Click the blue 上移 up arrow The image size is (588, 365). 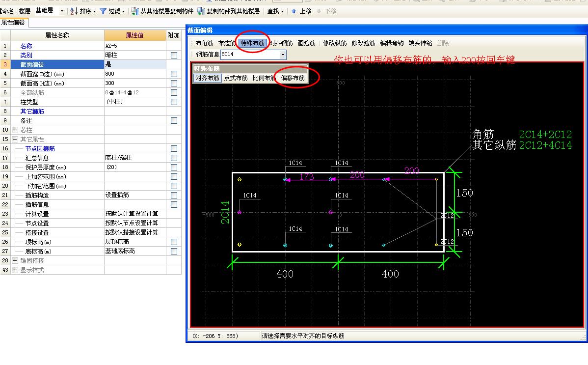coord(294,11)
